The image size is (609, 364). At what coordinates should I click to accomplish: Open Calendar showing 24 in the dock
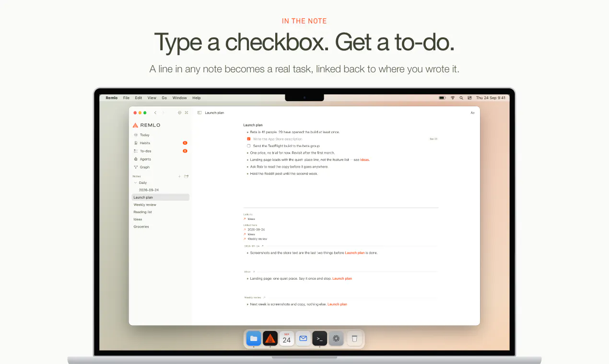287,339
